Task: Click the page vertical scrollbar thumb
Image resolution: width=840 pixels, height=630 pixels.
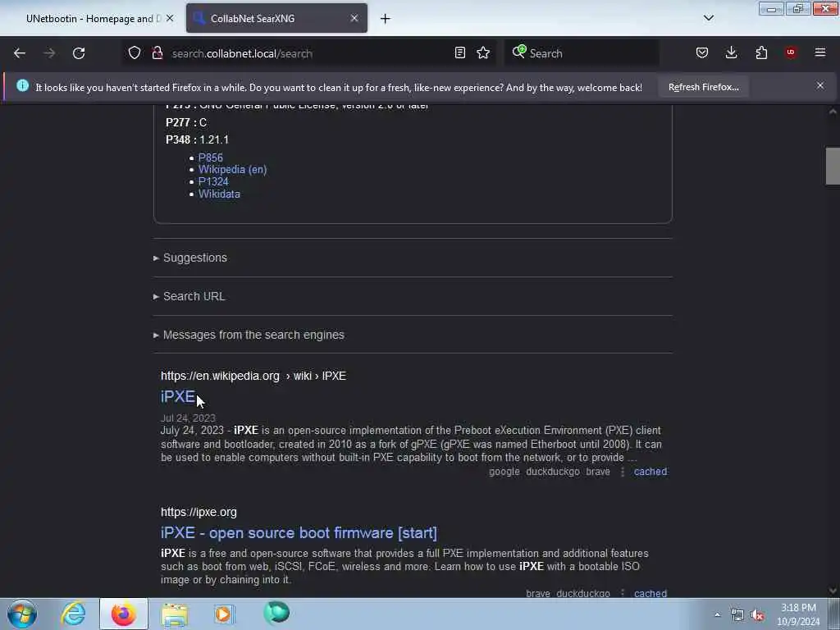Action: (833, 166)
